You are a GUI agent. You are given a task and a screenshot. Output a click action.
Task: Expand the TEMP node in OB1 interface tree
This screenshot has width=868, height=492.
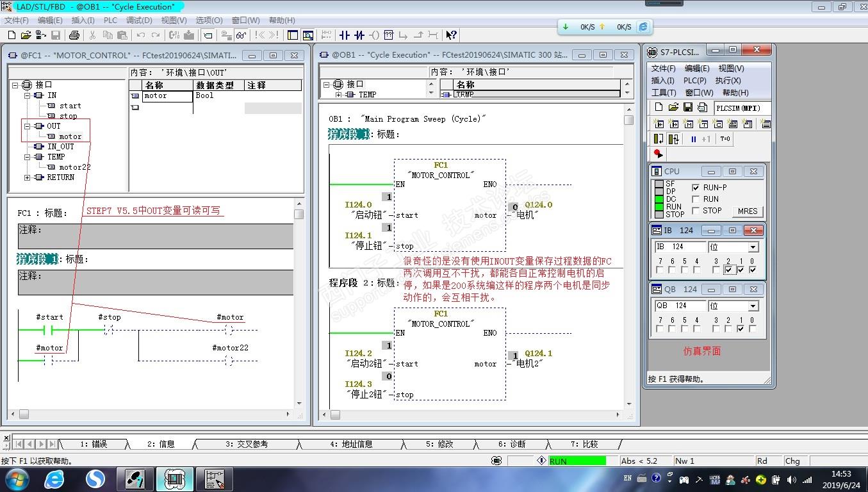pyautogui.click(x=338, y=95)
